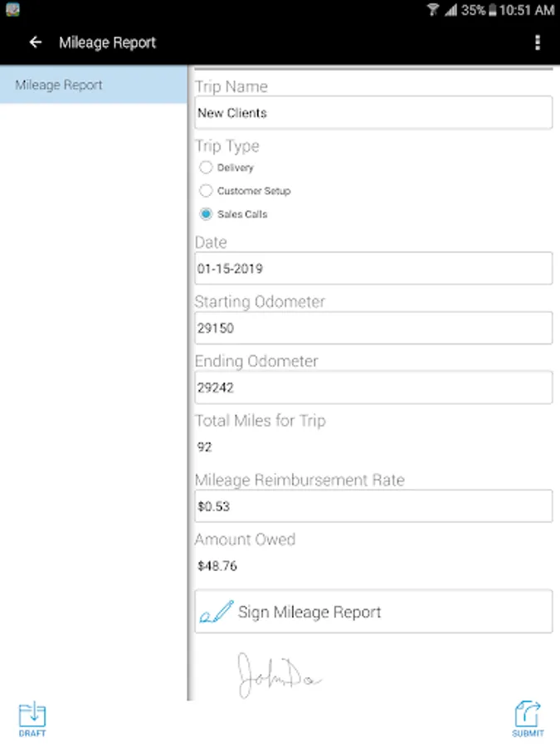560x747 pixels.
Task: Open the Date field showing 01-15-2019
Action: (x=373, y=269)
